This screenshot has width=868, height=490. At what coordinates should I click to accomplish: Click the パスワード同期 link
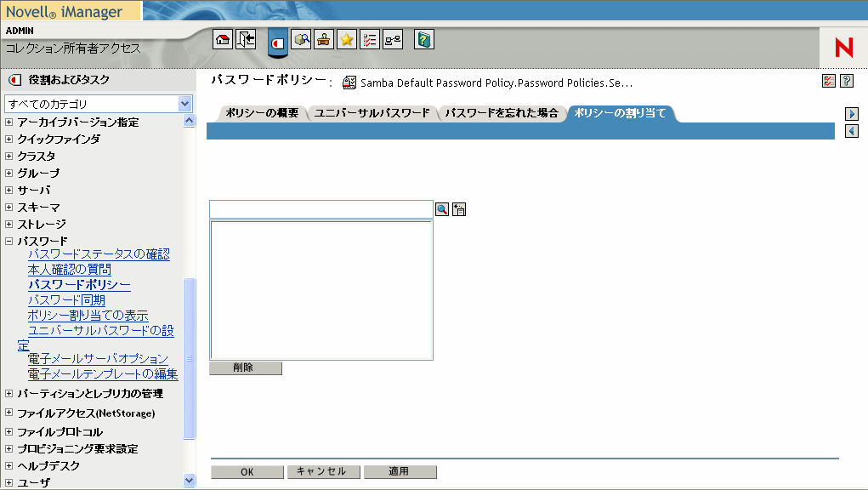(x=66, y=299)
